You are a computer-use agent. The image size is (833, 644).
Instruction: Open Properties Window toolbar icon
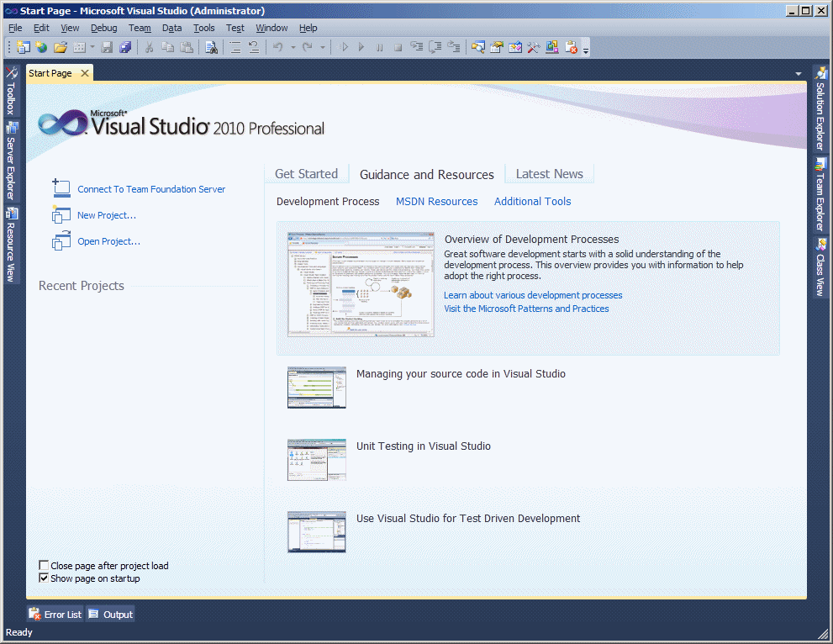[497, 47]
